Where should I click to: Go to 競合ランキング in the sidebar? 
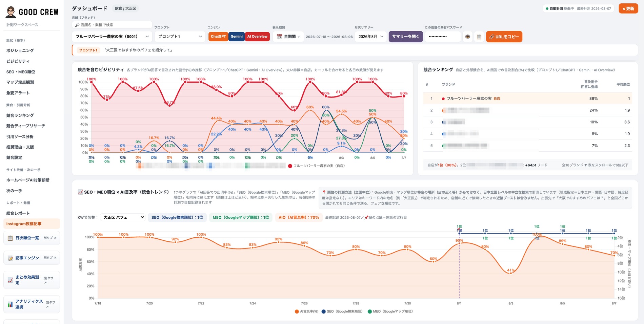pos(20,115)
